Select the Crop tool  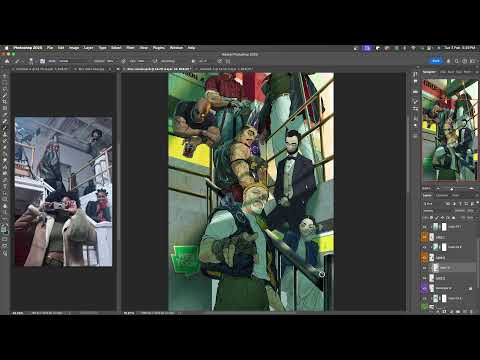click(5, 102)
